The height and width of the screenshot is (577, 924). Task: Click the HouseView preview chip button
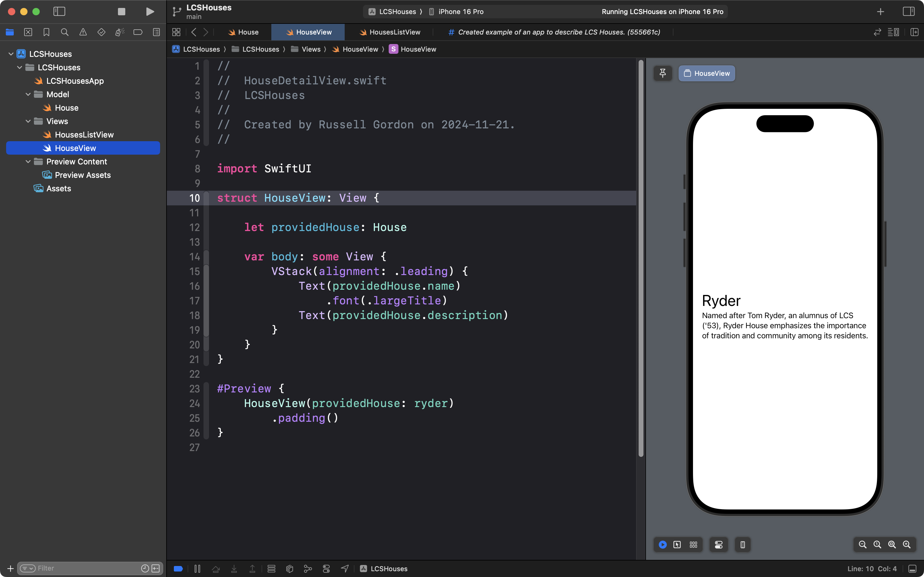tap(706, 73)
